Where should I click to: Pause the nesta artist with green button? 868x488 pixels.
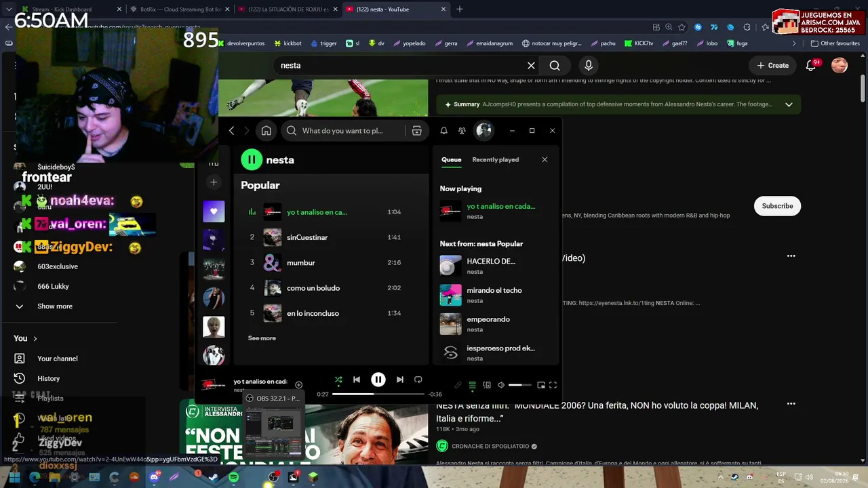pos(252,160)
